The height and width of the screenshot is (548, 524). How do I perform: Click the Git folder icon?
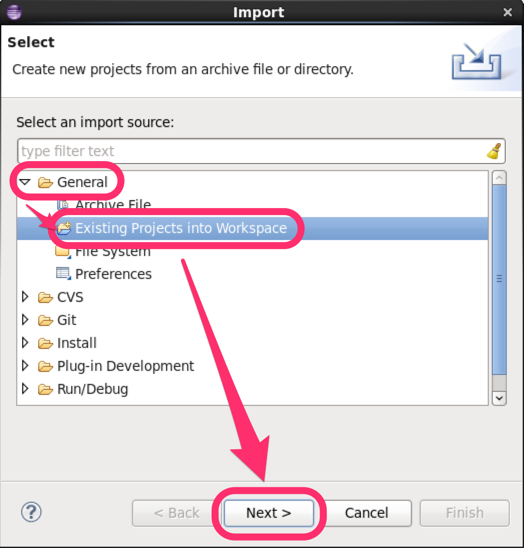coord(45,320)
